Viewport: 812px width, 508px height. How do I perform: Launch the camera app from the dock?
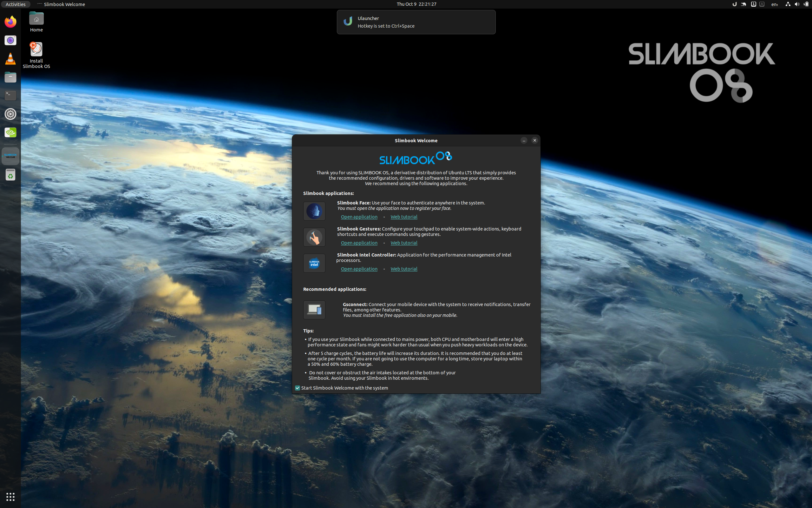(x=10, y=40)
